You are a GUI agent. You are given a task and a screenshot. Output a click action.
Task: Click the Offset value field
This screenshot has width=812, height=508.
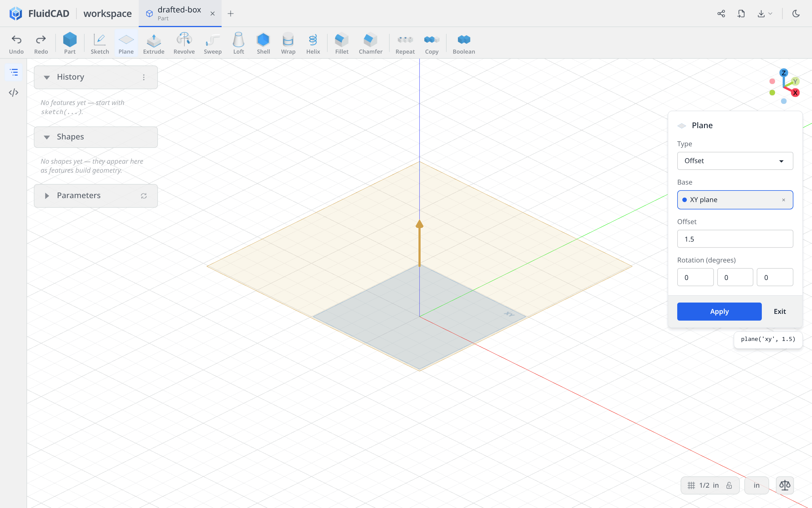pos(735,239)
